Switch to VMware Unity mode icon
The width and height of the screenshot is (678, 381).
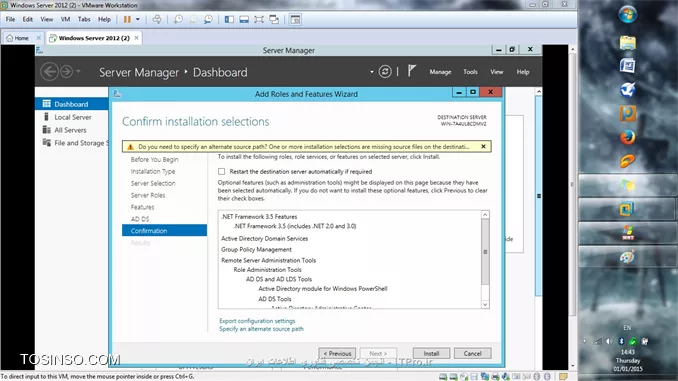click(274, 19)
